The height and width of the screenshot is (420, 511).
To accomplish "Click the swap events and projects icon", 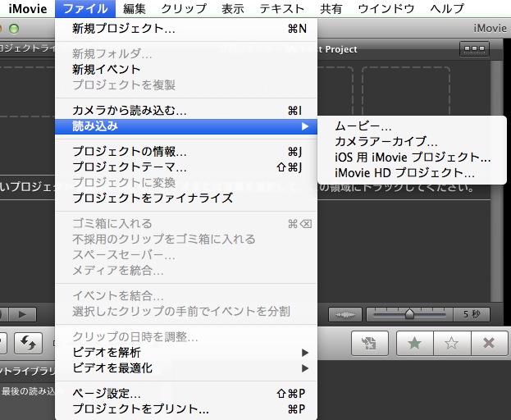I will tap(29, 343).
